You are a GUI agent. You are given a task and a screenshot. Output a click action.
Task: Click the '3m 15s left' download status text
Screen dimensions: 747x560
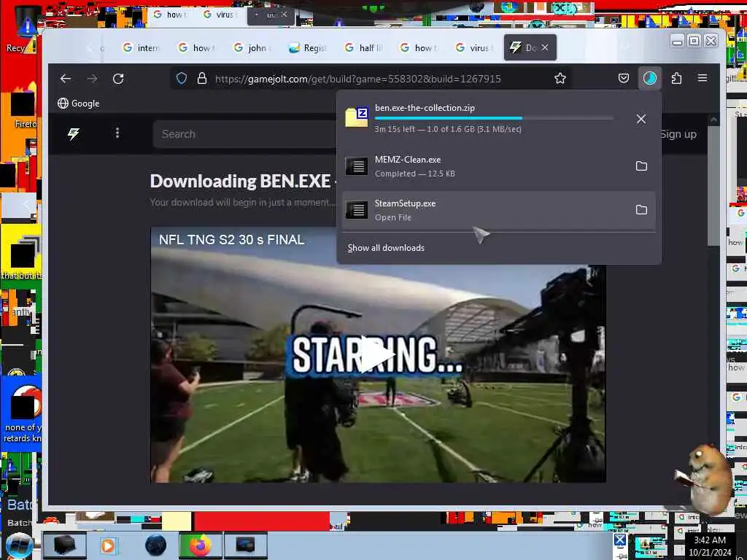pyautogui.click(x=448, y=129)
